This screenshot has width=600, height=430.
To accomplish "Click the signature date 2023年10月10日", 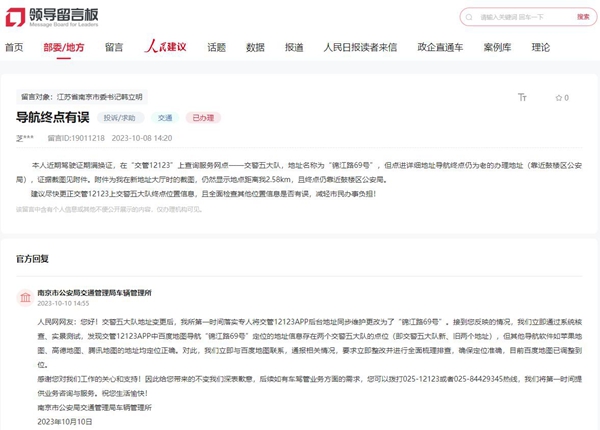I will click(65, 422).
